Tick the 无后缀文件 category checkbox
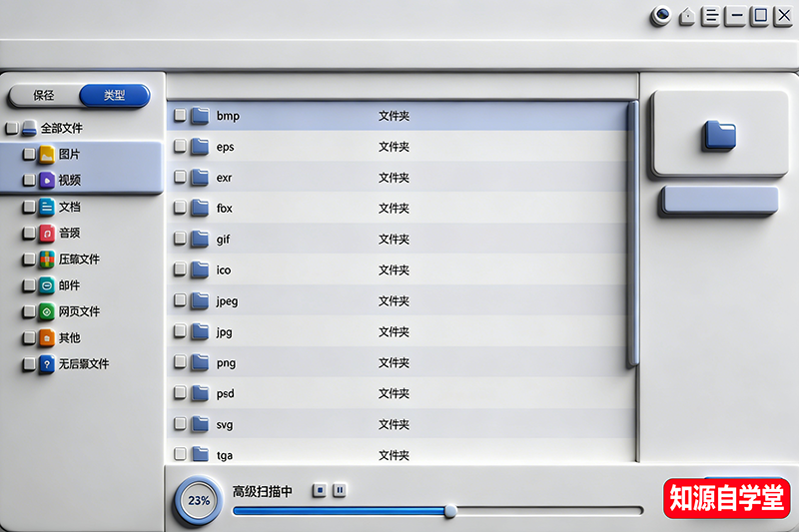Image resolution: width=799 pixels, height=532 pixels. (x=29, y=364)
